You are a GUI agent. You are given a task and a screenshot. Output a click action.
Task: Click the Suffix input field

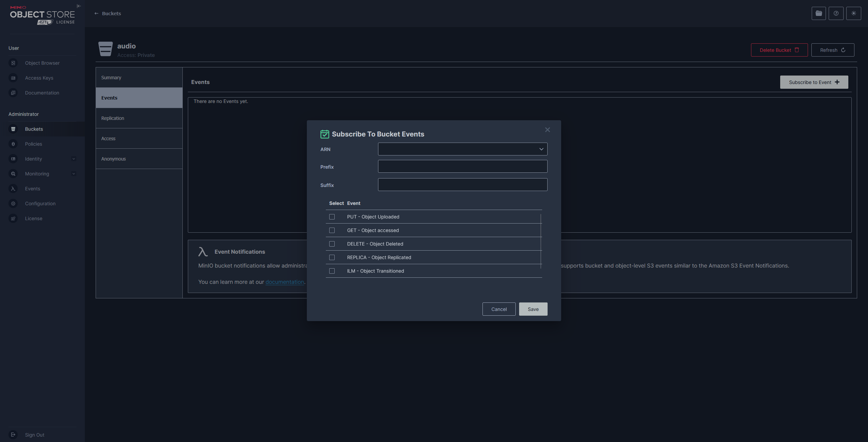click(462, 185)
